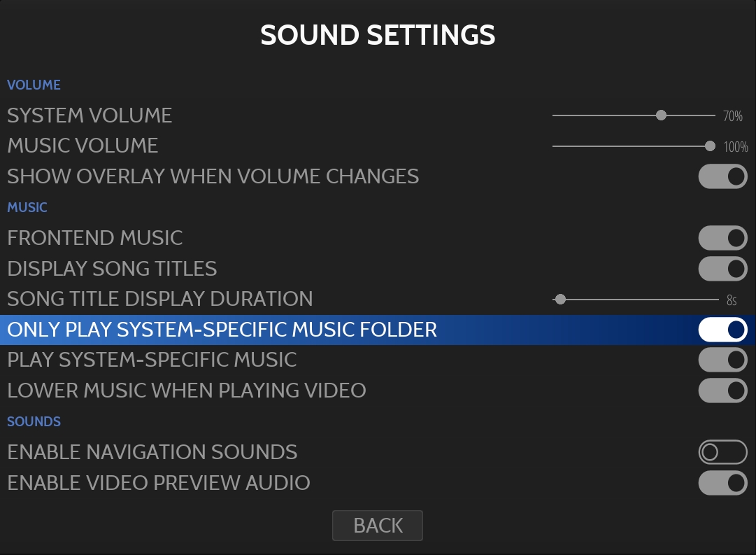
Task: Highlight the Frontend Music menu entry
Action: tap(95, 238)
